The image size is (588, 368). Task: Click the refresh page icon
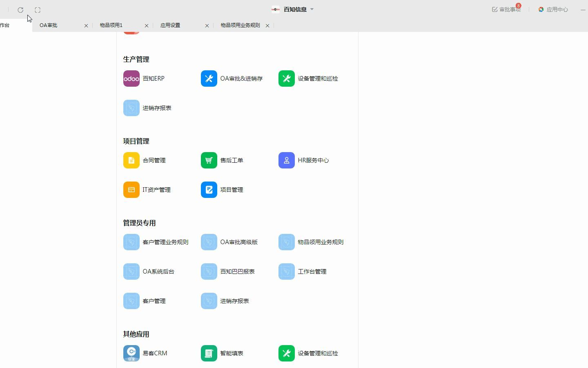click(x=20, y=10)
